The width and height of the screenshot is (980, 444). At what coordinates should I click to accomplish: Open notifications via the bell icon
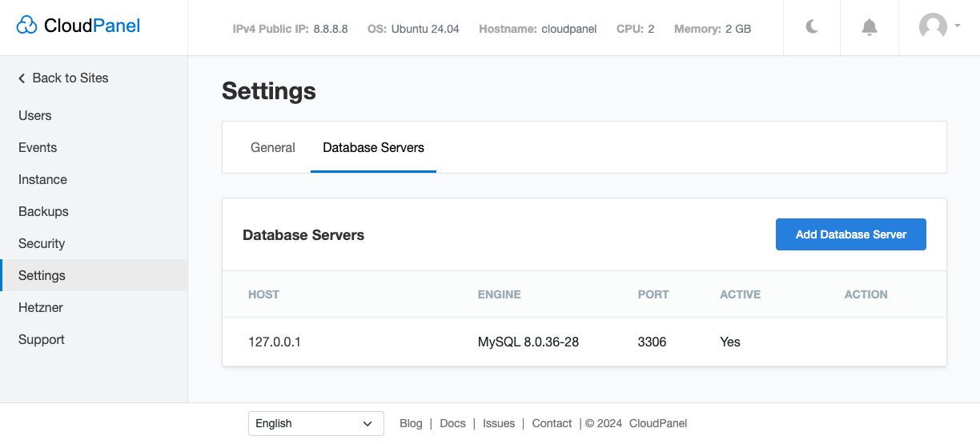pyautogui.click(x=870, y=27)
